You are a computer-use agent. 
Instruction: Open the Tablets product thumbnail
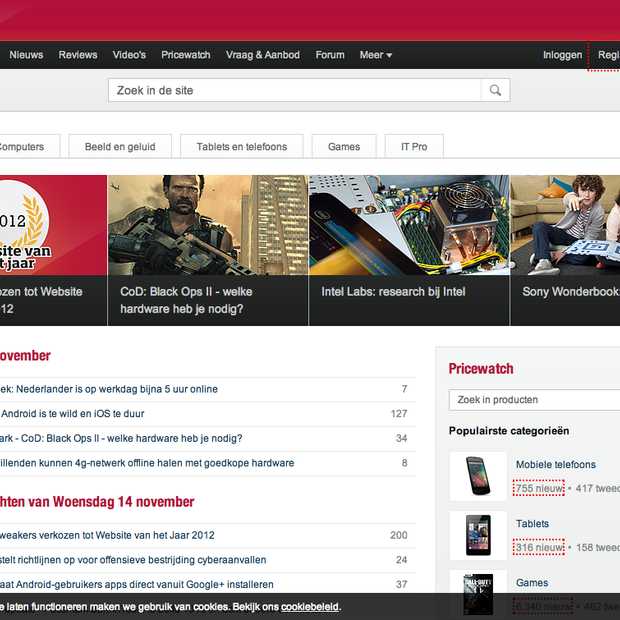478,535
